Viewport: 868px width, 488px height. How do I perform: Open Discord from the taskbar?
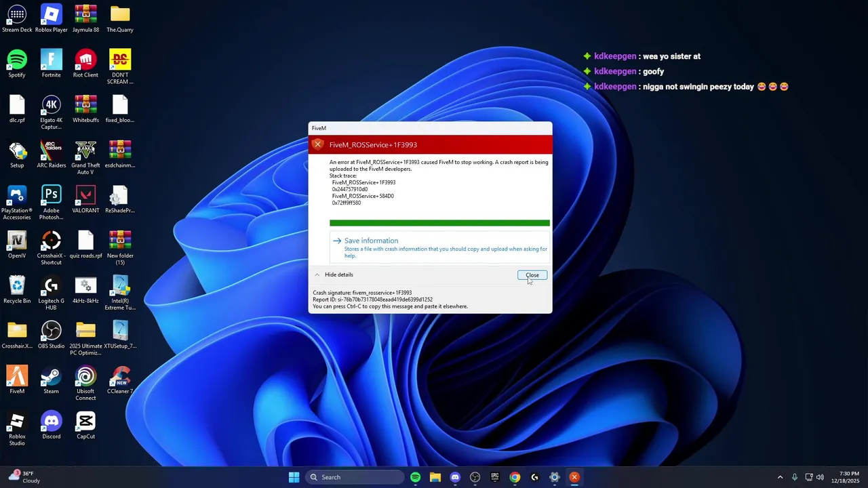(x=455, y=477)
